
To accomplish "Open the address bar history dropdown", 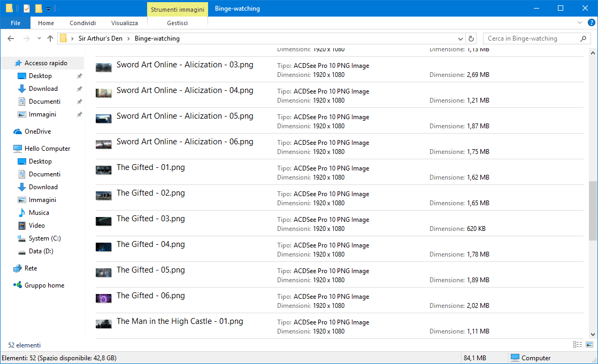I will [461, 38].
